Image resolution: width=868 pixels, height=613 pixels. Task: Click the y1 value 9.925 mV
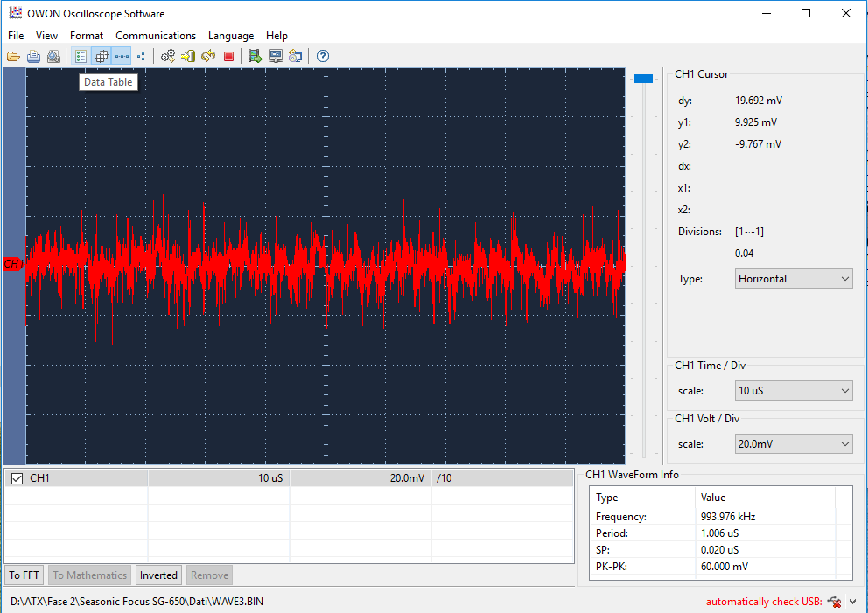pos(756,122)
